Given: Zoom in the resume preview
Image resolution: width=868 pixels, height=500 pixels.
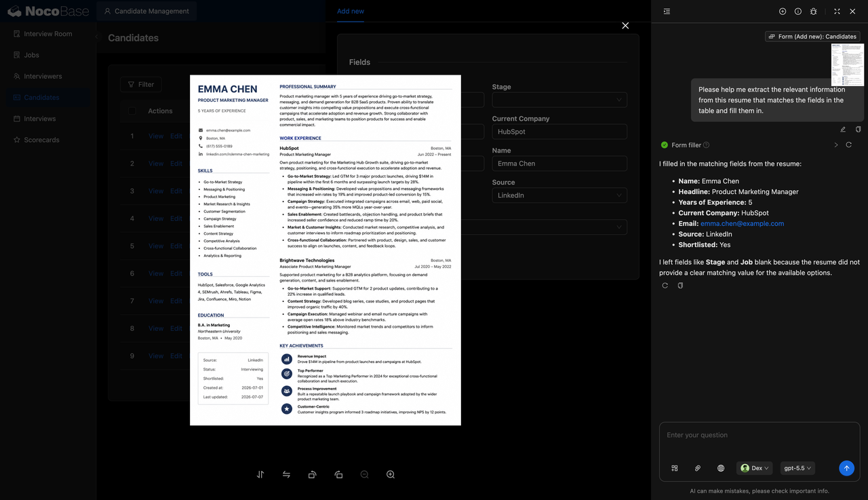Looking at the screenshot, I should coord(391,475).
